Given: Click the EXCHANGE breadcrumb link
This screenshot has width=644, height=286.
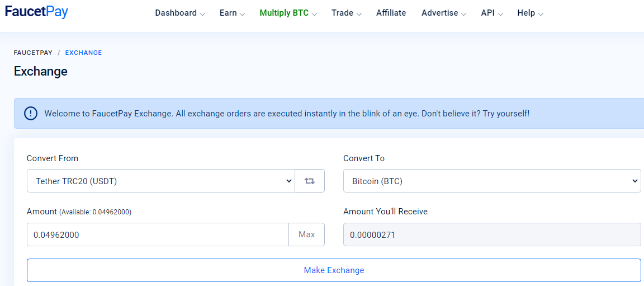Looking at the screenshot, I should pos(83,53).
